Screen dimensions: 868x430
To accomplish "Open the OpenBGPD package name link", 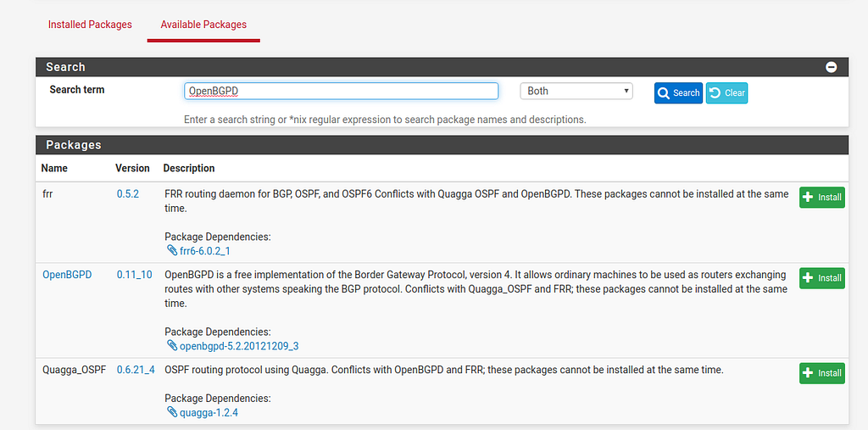I will point(67,275).
